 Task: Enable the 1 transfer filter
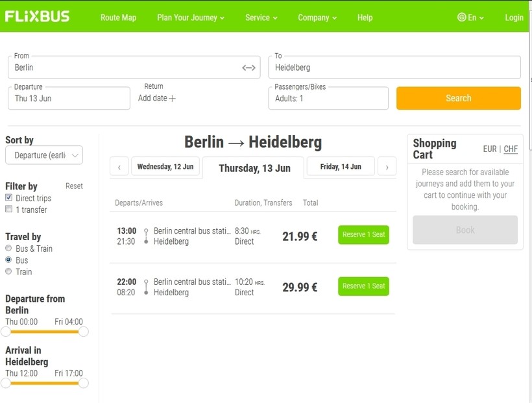(x=9, y=210)
